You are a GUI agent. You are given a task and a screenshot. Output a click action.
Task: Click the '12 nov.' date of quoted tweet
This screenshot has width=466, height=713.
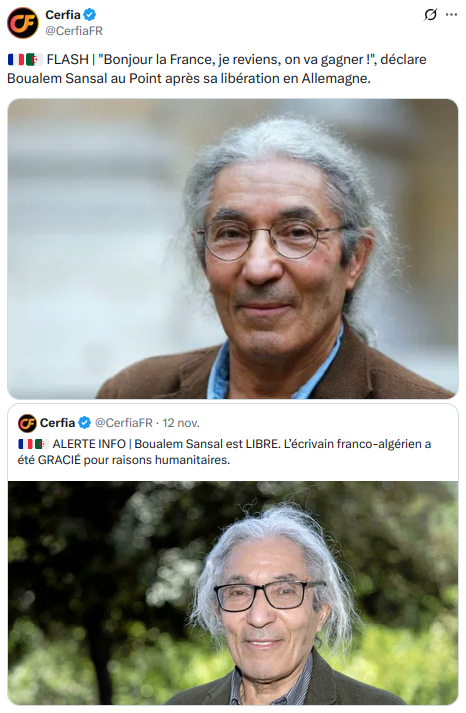coord(181,423)
